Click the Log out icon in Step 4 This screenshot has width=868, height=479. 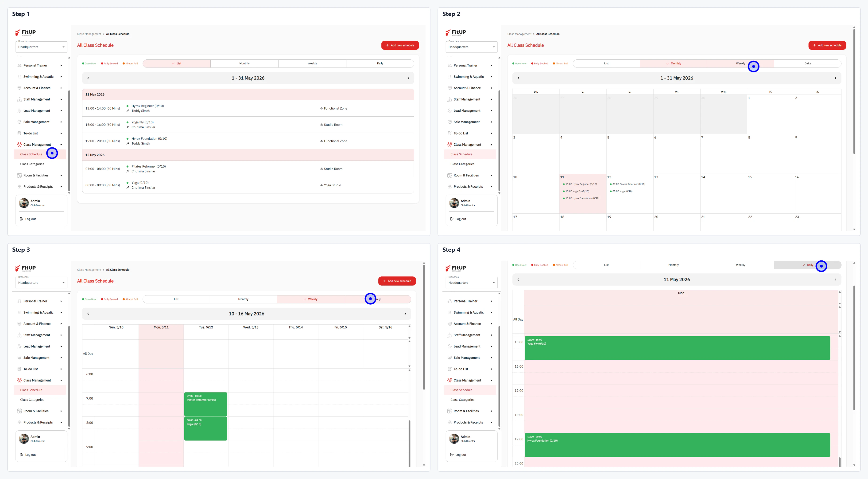(452, 455)
